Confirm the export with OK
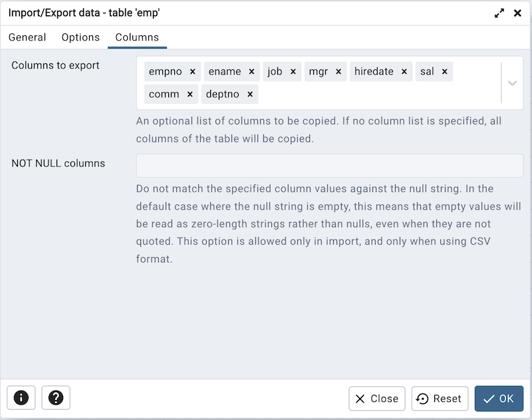Image resolution: width=532 pixels, height=420 pixels. (x=499, y=398)
